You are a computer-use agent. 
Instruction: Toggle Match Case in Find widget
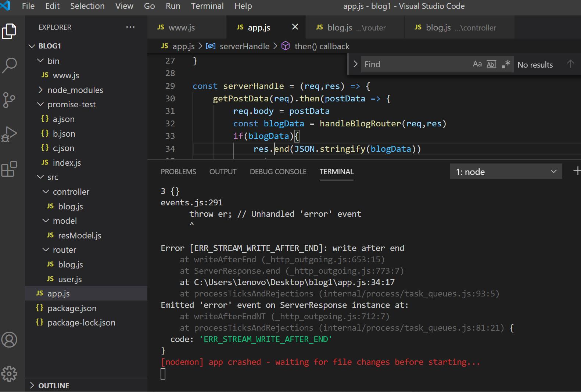[477, 64]
